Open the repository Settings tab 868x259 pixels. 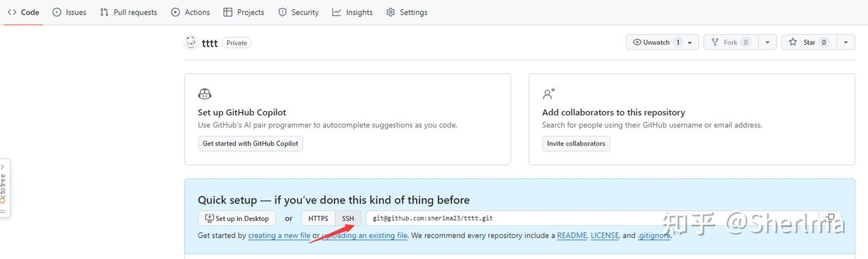pos(407,12)
